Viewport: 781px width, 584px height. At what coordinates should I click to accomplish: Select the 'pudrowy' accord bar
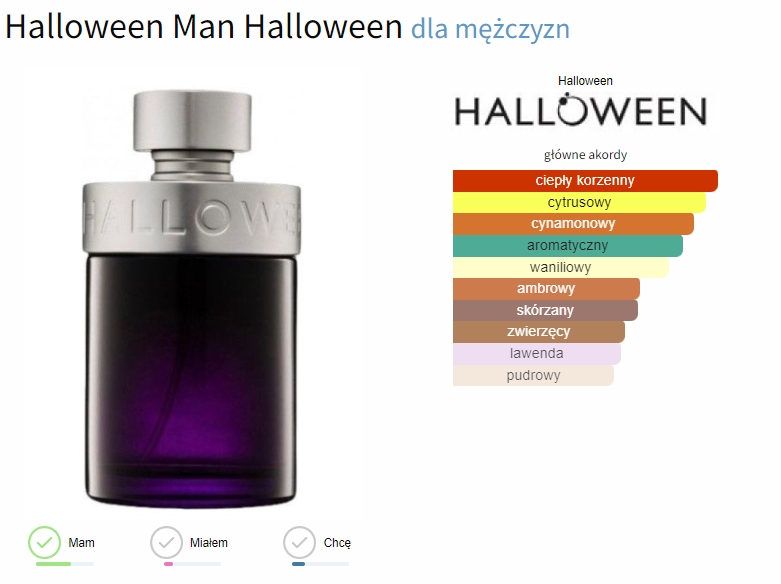tap(533, 375)
